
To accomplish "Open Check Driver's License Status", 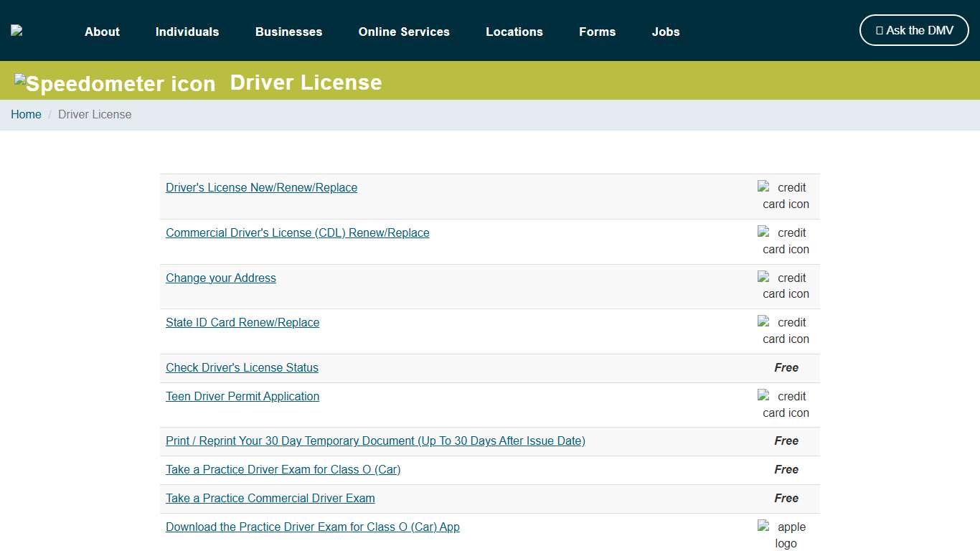I will pyautogui.click(x=242, y=367).
